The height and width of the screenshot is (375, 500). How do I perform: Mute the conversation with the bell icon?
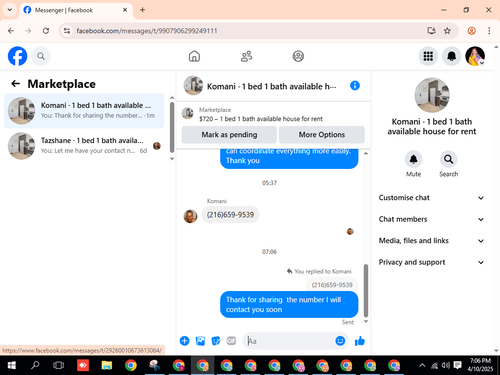coord(413,159)
